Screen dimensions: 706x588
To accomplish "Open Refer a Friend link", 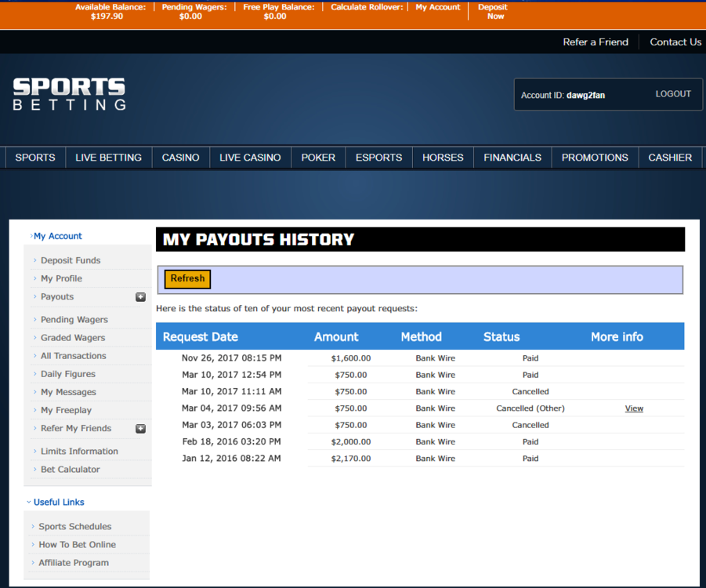I will coord(596,42).
